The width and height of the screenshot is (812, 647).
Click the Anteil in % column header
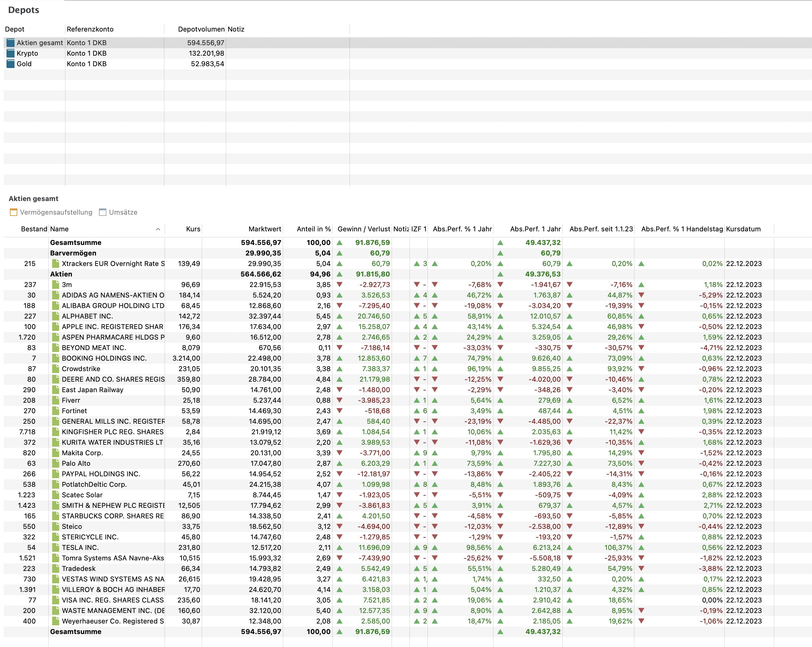(313, 229)
